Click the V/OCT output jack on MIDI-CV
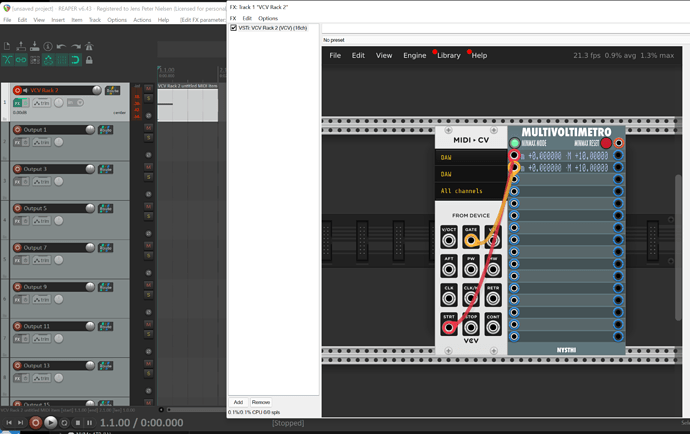 (x=449, y=240)
